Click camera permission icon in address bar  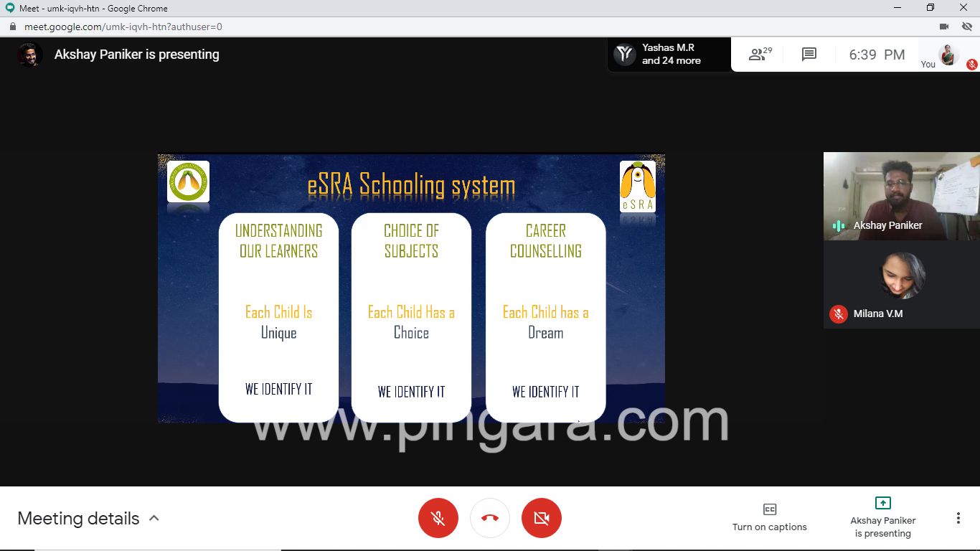pyautogui.click(x=944, y=27)
